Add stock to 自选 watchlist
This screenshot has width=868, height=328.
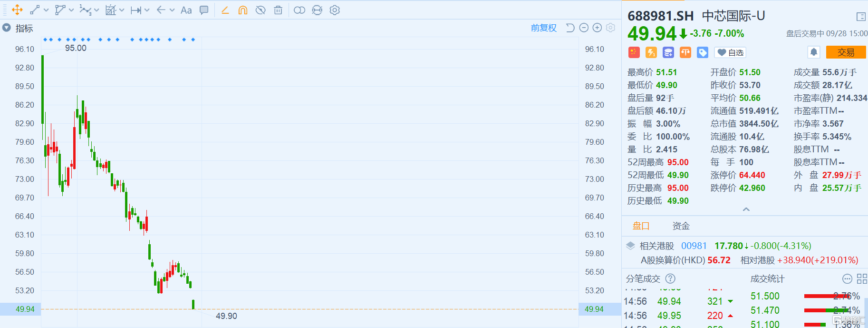click(x=730, y=52)
